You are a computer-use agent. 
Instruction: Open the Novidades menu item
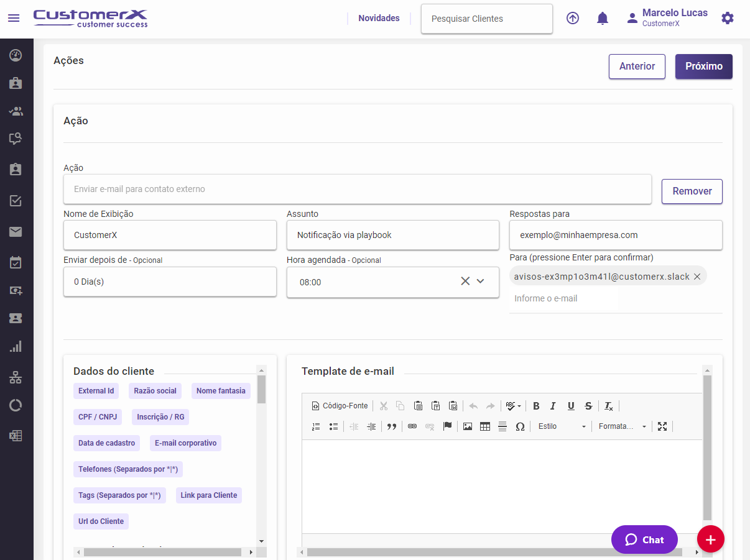point(379,19)
